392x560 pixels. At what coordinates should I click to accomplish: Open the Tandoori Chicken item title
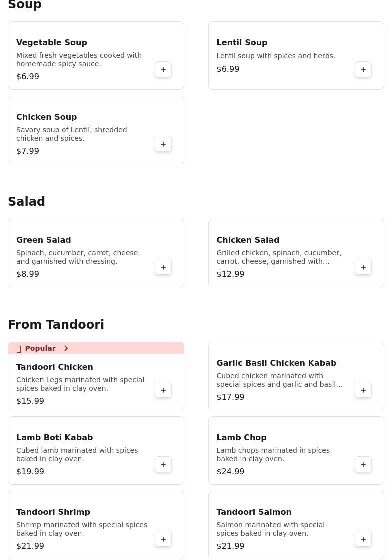coord(54,367)
